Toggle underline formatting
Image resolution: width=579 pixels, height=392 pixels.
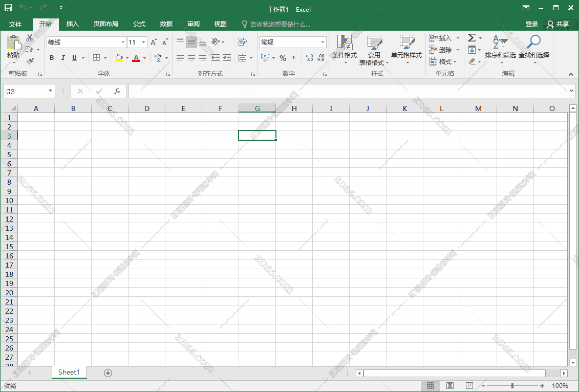coord(73,58)
